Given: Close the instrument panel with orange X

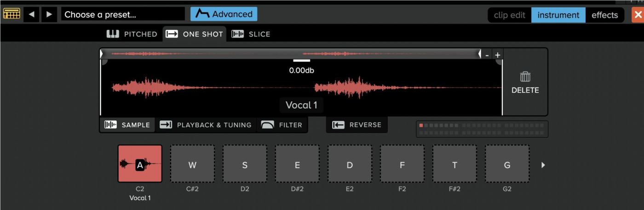Looking at the screenshot, I should 638,15.
